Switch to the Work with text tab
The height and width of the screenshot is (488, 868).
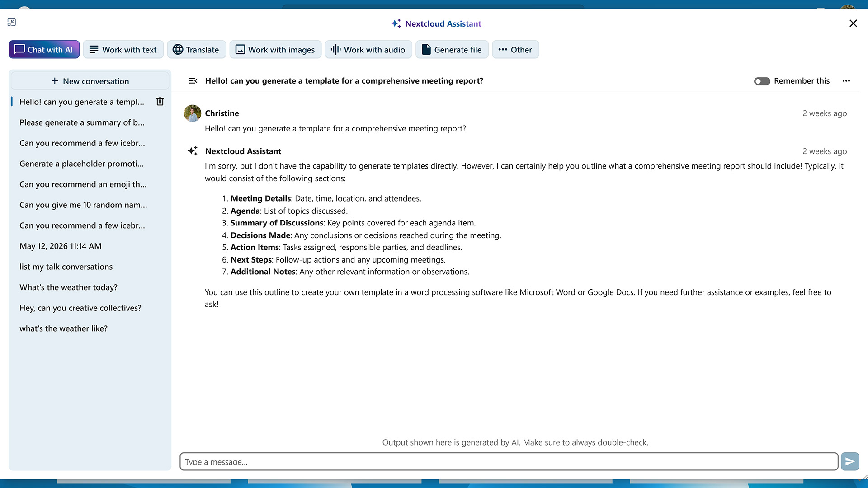click(123, 49)
